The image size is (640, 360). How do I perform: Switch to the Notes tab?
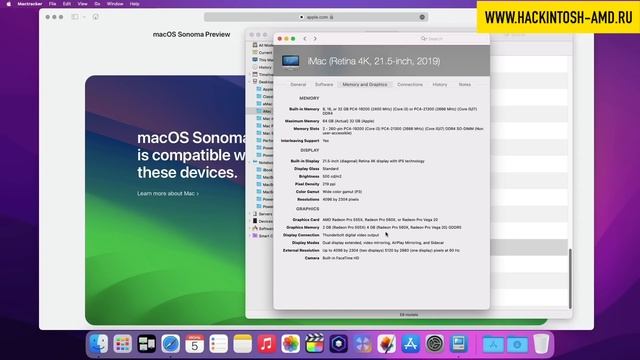[x=464, y=84]
